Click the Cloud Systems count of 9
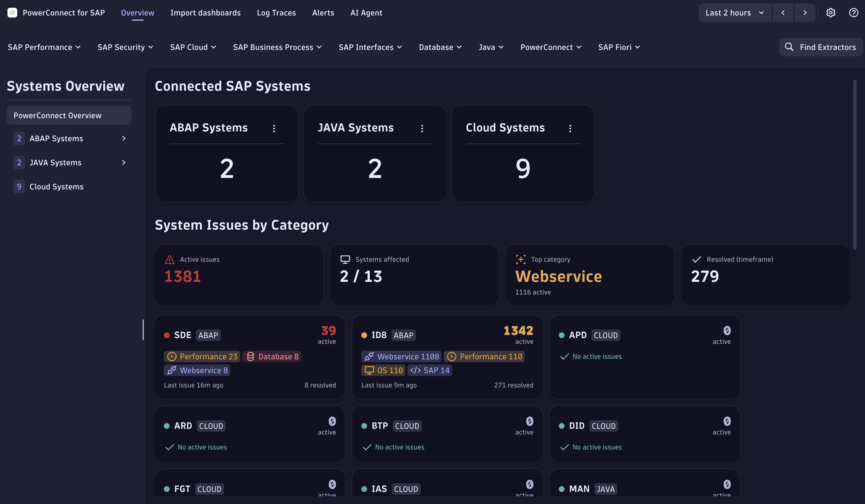This screenshot has height=504, width=865. [x=523, y=168]
